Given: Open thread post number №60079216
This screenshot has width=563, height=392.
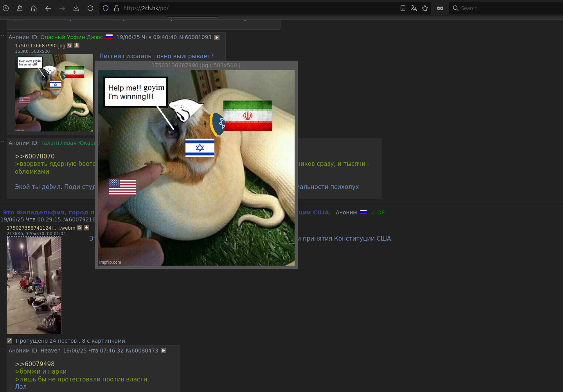Looking at the screenshot, I should (79, 219).
